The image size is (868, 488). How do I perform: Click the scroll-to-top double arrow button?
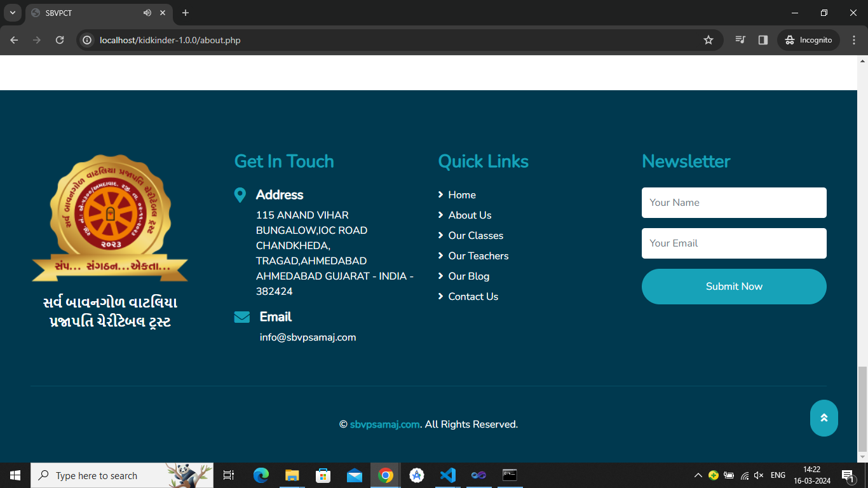click(x=824, y=418)
